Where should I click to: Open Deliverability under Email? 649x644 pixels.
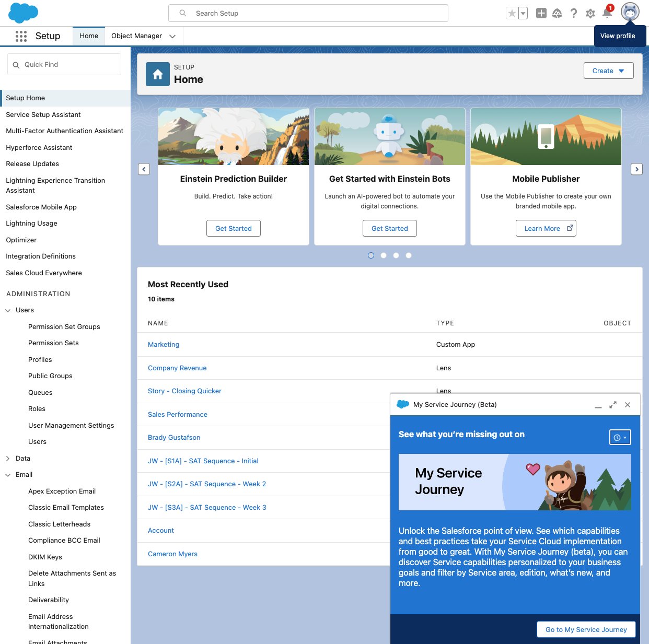click(x=49, y=600)
